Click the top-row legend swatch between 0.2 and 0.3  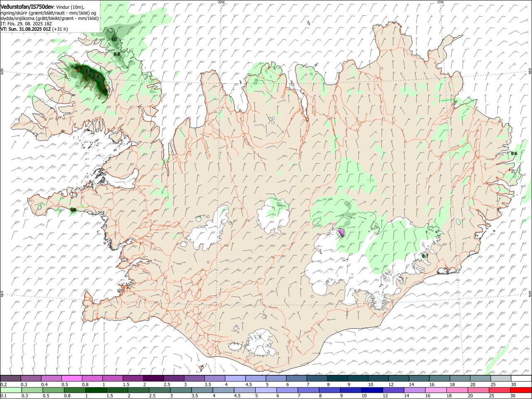tap(10, 379)
